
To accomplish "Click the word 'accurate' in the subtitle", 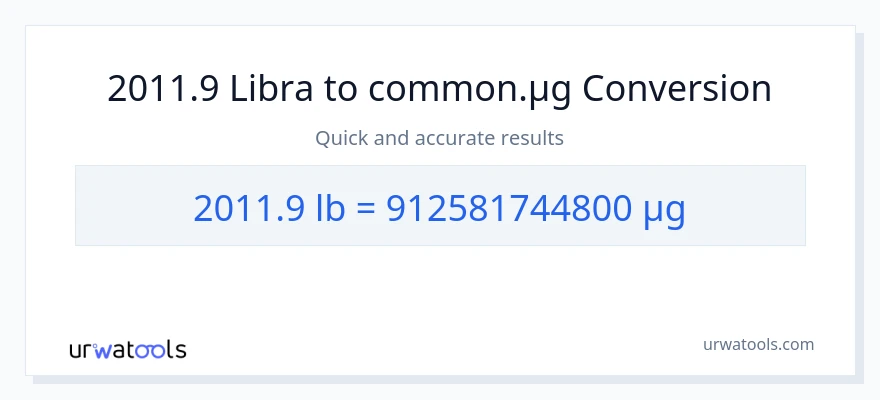I will 461,138.
